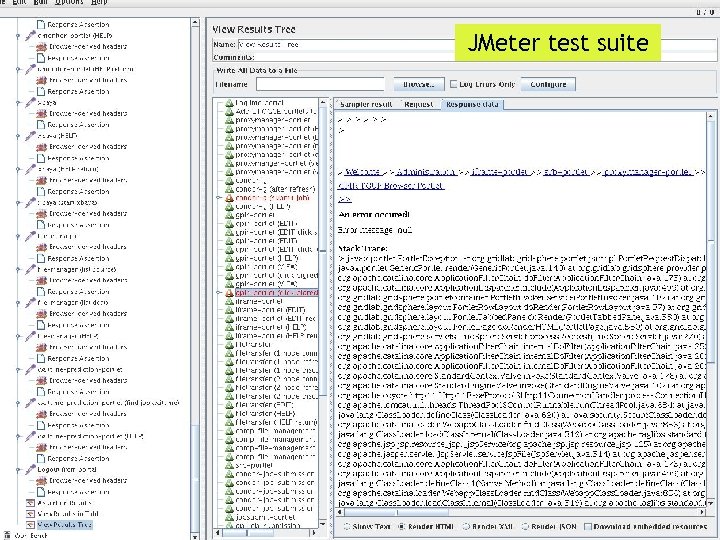720x540 pixels.
Task: Click green success icon of Log into portal
Action: 230,103
